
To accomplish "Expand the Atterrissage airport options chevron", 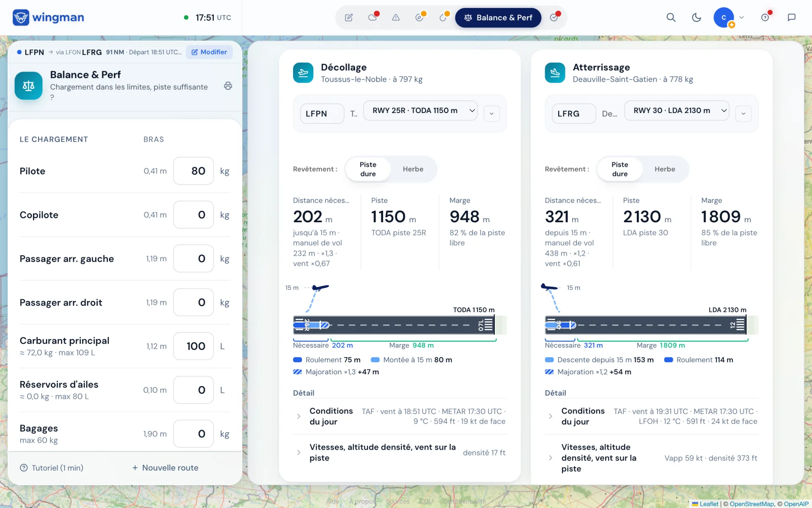I will pyautogui.click(x=743, y=113).
